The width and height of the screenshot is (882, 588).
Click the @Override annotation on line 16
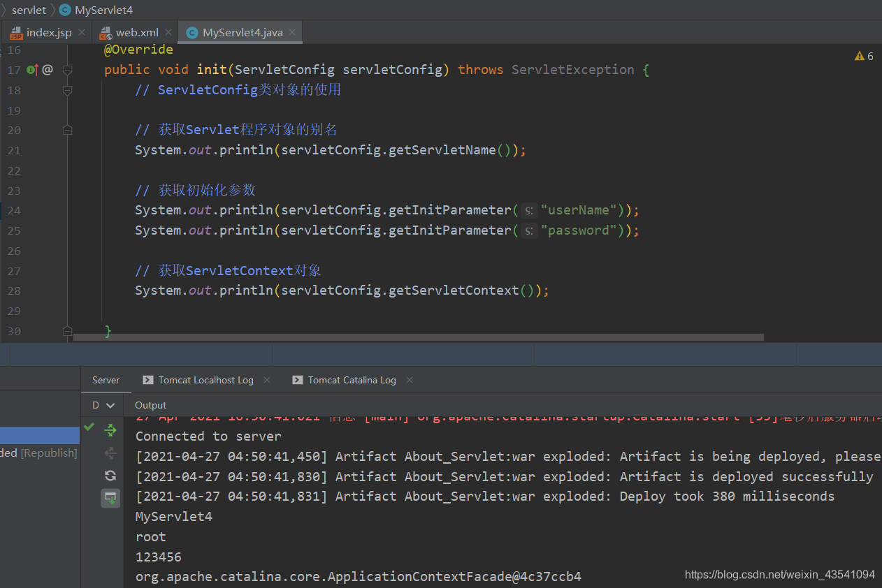[x=138, y=50]
